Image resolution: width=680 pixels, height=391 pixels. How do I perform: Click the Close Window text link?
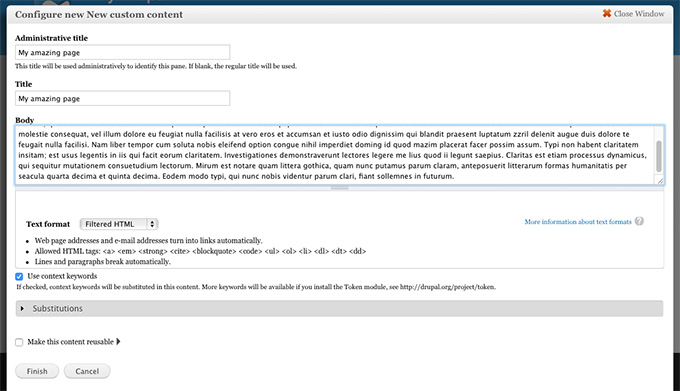click(x=639, y=14)
